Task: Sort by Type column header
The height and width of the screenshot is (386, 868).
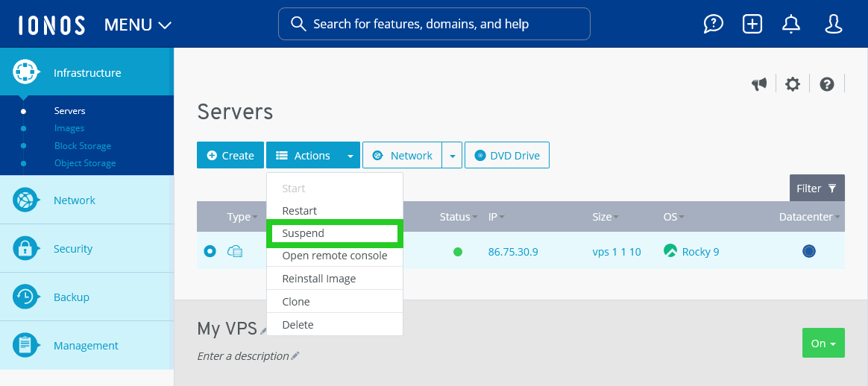Action: (x=242, y=217)
